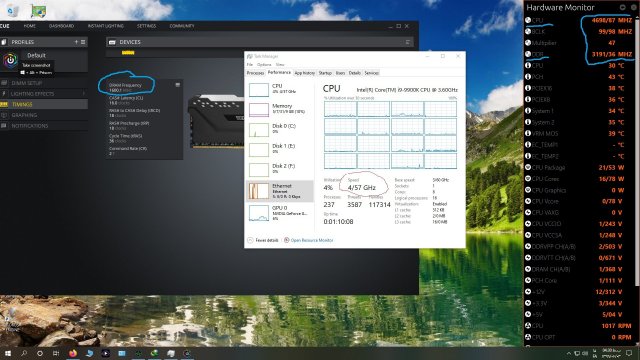The width and height of the screenshot is (640, 360).
Task: Switch to the Services tab
Action: (371, 73)
